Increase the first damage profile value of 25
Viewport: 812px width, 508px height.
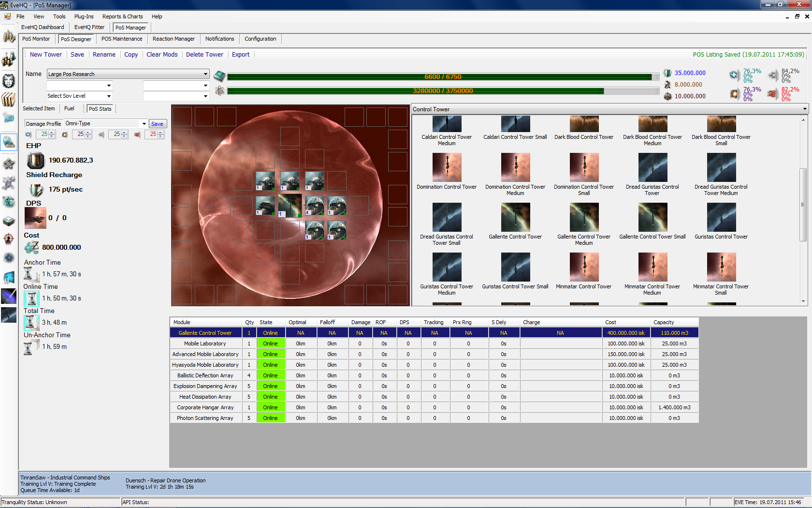click(x=52, y=133)
